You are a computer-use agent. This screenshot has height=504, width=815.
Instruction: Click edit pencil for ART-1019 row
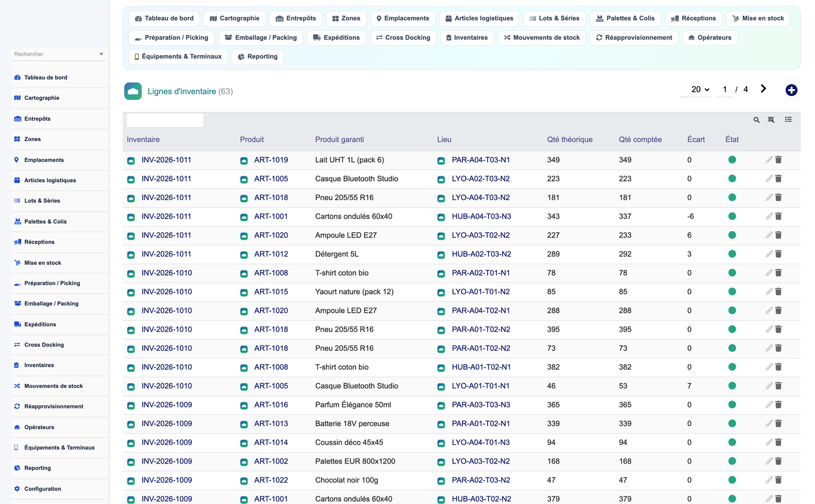pos(769,160)
